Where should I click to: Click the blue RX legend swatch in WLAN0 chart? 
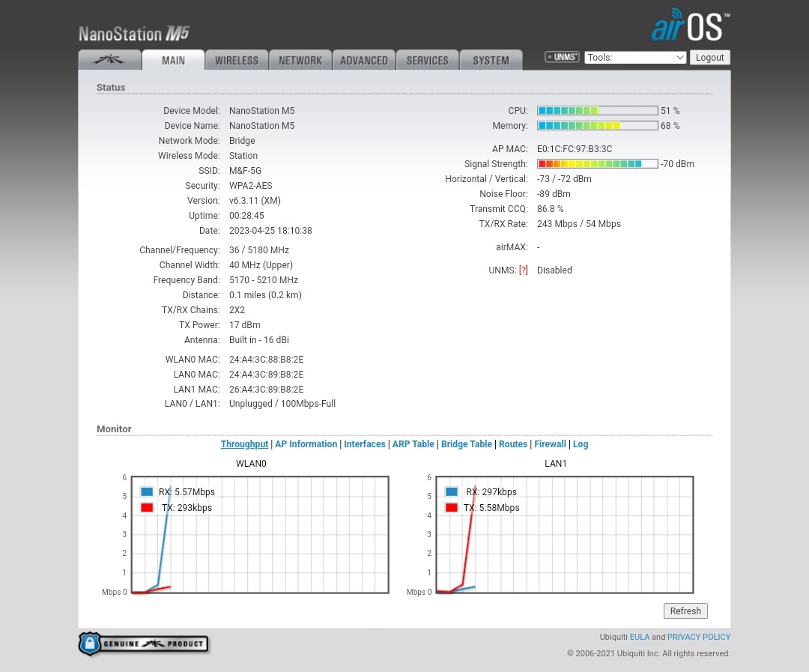tap(147, 492)
